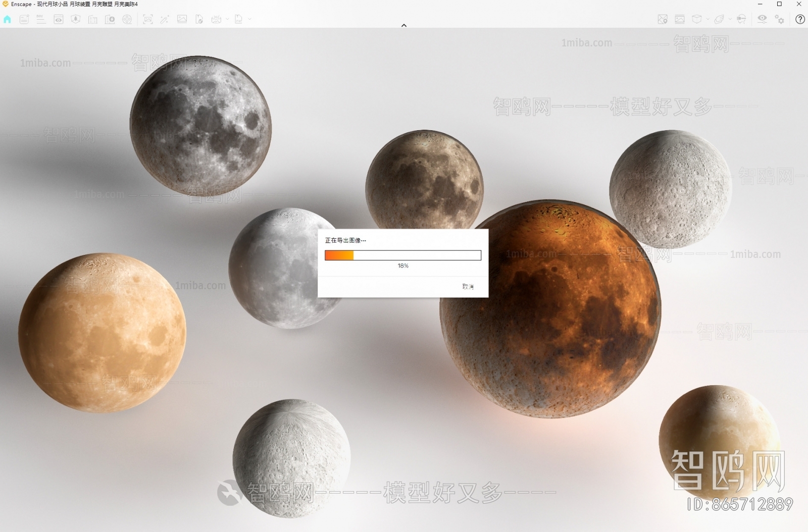
Task: Click the magic wand enhancement icon
Action: click(165, 19)
